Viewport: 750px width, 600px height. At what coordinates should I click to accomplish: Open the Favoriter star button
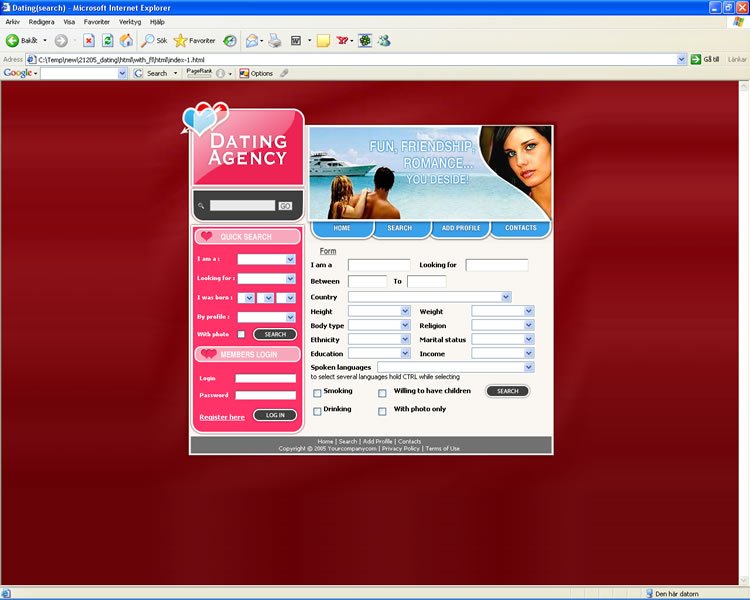[x=195, y=41]
